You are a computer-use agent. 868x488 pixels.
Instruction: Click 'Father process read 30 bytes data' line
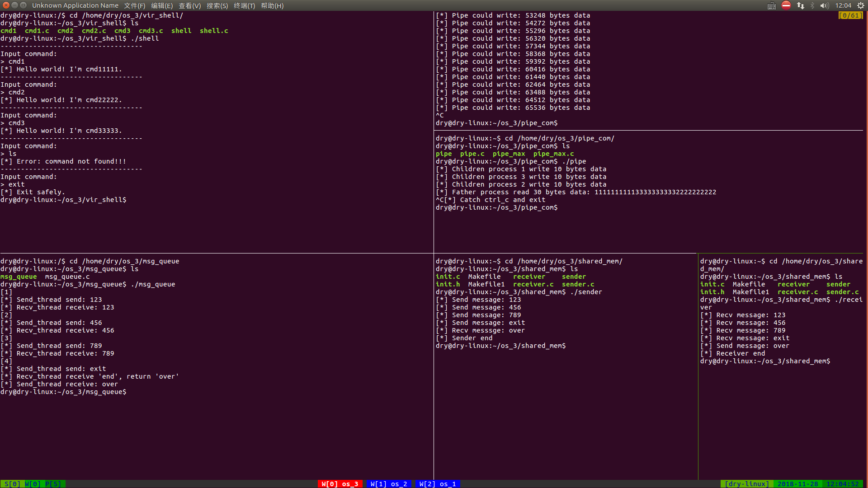(576, 192)
